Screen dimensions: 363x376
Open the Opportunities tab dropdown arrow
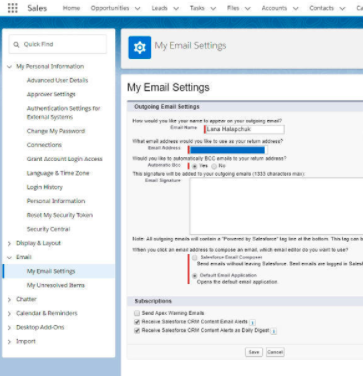pyautogui.click(x=137, y=8)
